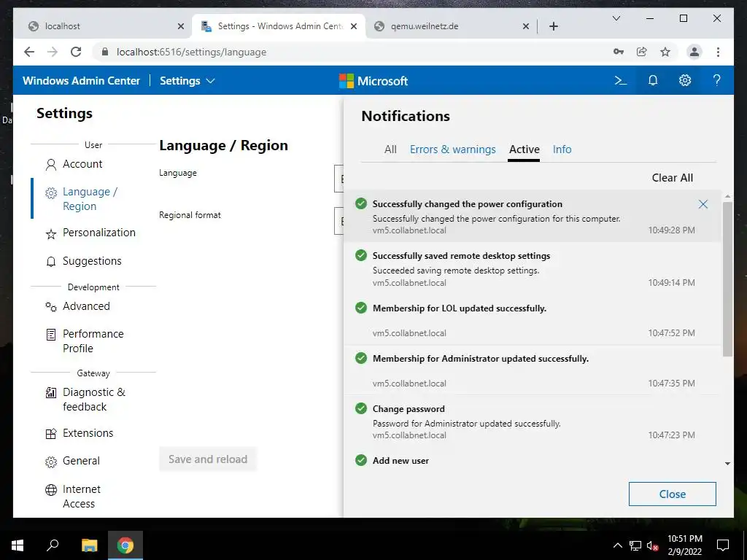Switch to the Info notifications tab
The width and height of the screenshot is (747, 560).
[562, 149]
